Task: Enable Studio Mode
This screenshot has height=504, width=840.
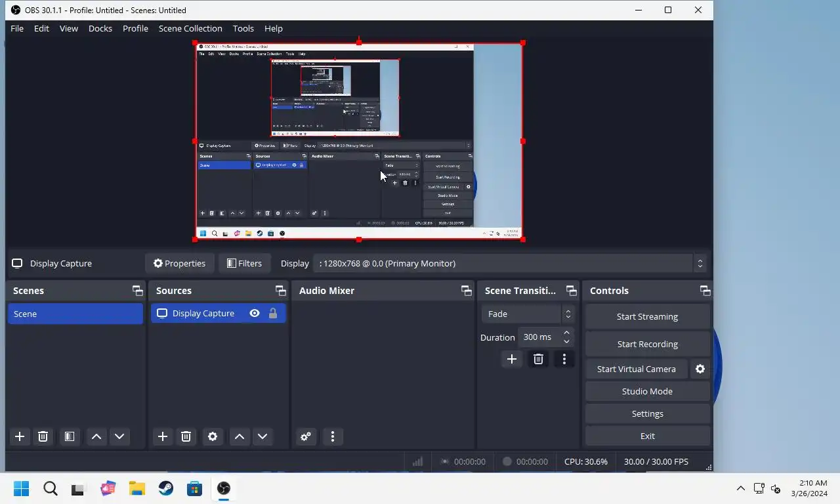Action: click(647, 391)
